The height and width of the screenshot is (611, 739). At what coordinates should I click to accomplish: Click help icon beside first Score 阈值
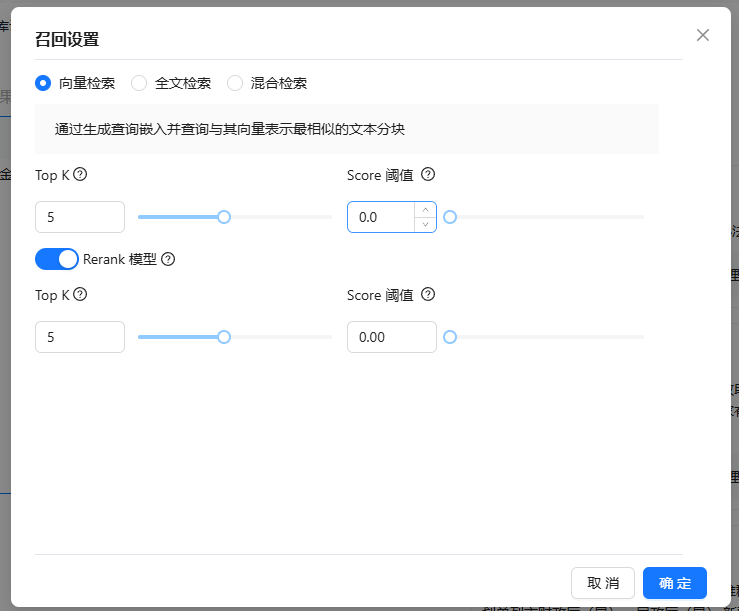(428, 174)
